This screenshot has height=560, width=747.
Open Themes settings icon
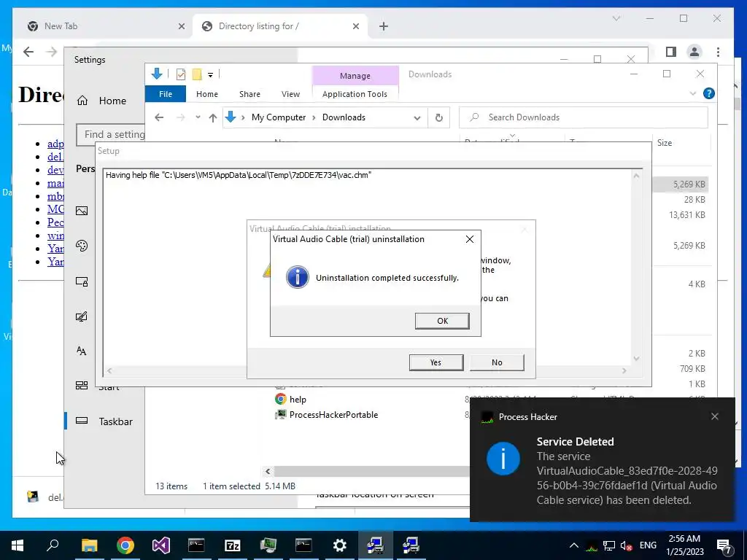click(82, 316)
